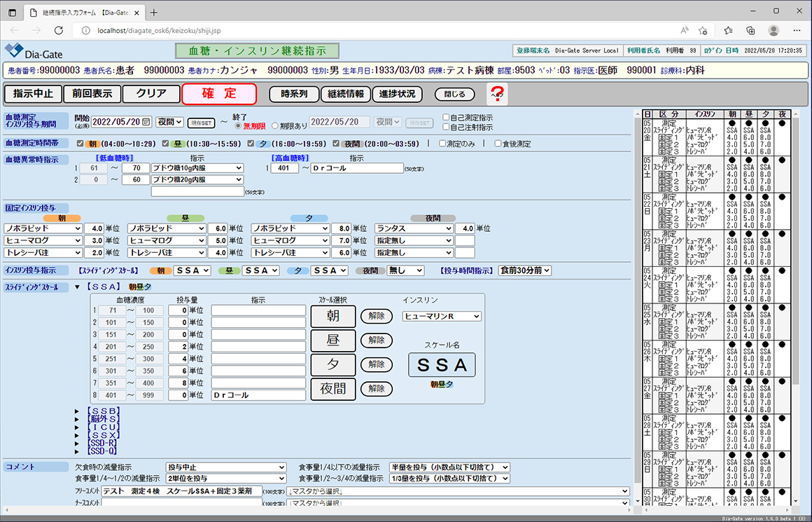Viewport: 812px width, 522px height.
Task: Add this page to favorites star icon
Action: pos(703,31)
